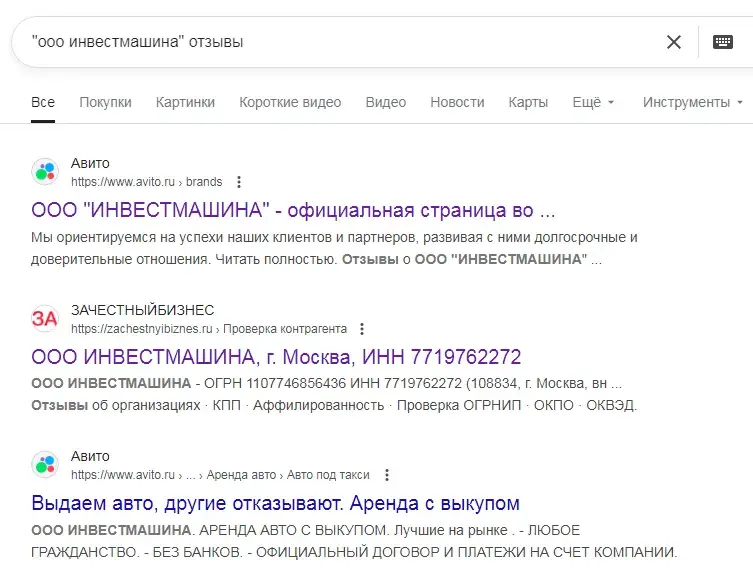Image resolution: width=753 pixels, height=587 pixels.
Task: Click the ЗА favicon of ЗАЧЕСТНЫЙБИЗНЕС result
Action: (45, 318)
